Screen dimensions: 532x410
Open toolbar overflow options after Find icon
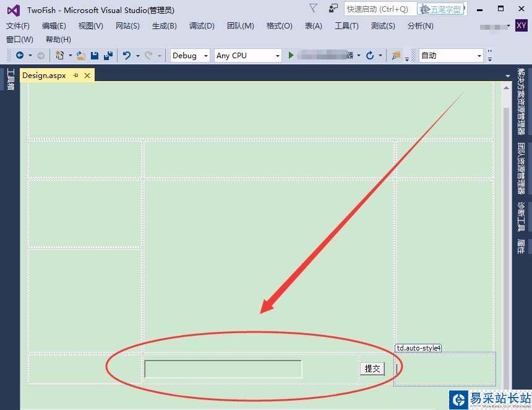click(407, 59)
